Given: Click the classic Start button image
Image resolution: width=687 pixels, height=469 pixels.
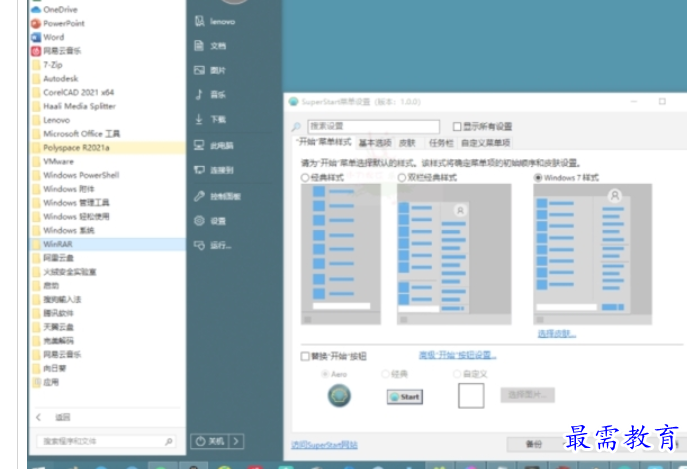Looking at the screenshot, I should click(x=405, y=397).
